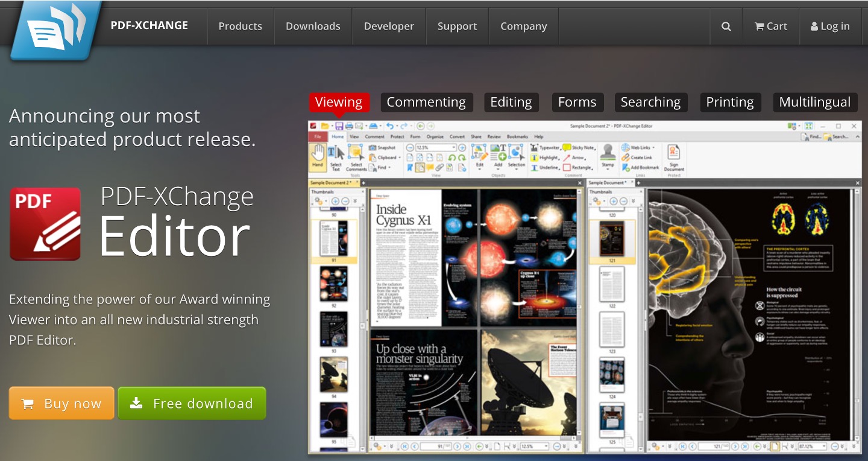Select the Rectangle comment tool
This screenshot has height=461, width=868.
pyautogui.click(x=578, y=167)
